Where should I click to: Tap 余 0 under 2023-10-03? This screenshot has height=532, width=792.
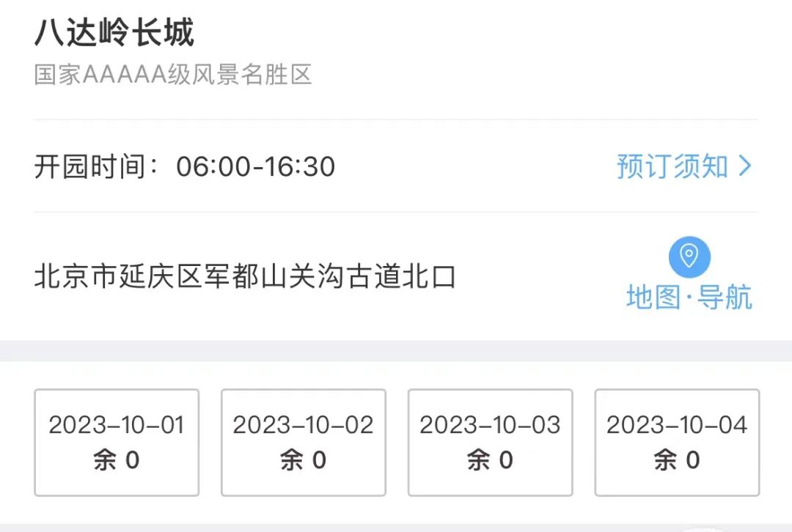pyautogui.click(x=489, y=461)
